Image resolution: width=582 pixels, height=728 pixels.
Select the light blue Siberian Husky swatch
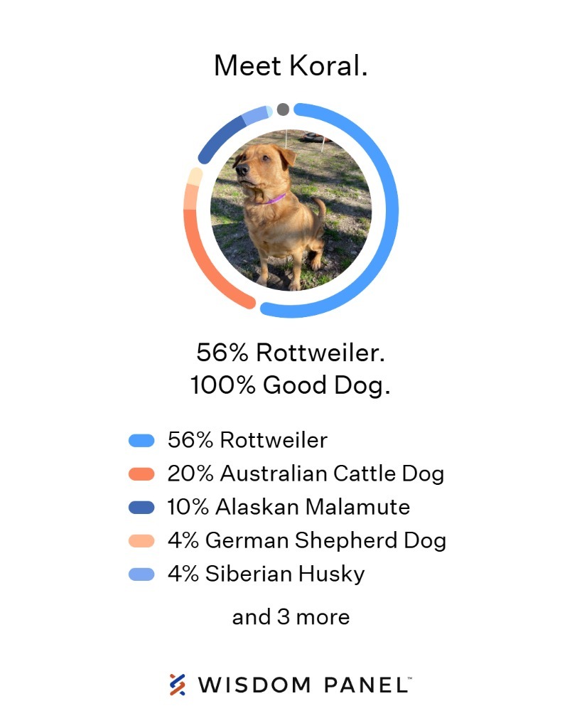tap(141, 574)
